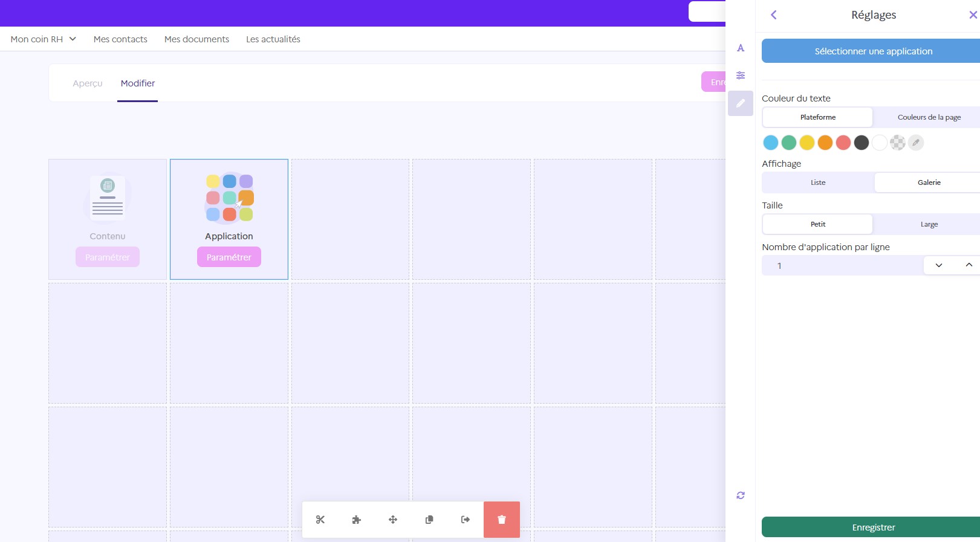980x542 pixels.
Task: Increase the number of applications per line
Action: click(x=969, y=265)
